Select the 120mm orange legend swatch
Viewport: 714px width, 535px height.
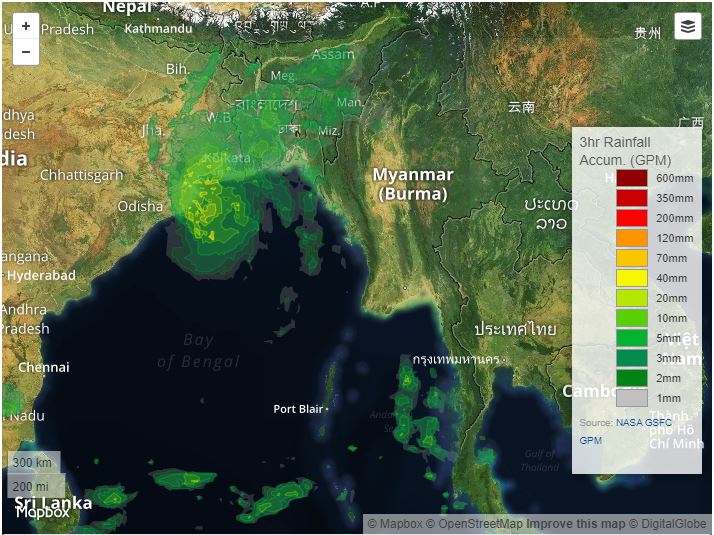click(x=632, y=238)
